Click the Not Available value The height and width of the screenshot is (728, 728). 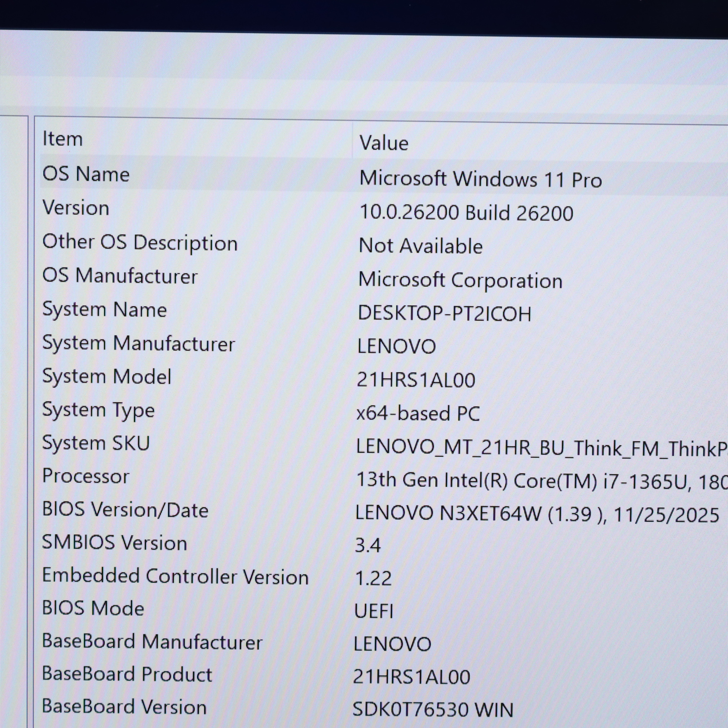[420, 246]
